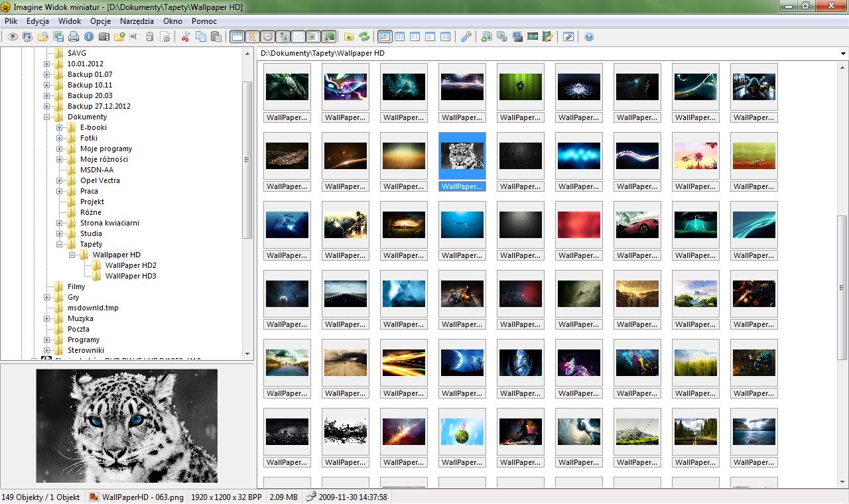Image resolution: width=849 pixels, height=504 pixels.
Task: Open file information blue info icon
Action: tap(89, 36)
